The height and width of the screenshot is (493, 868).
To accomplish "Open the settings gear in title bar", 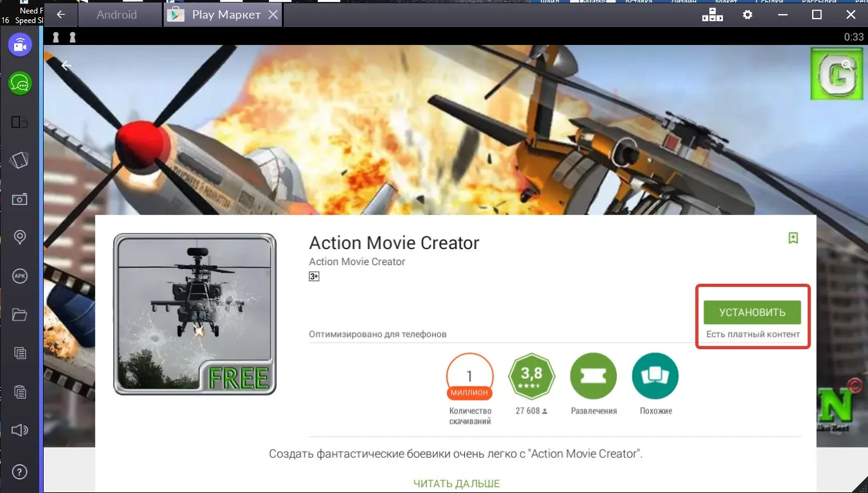I will click(x=747, y=15).
